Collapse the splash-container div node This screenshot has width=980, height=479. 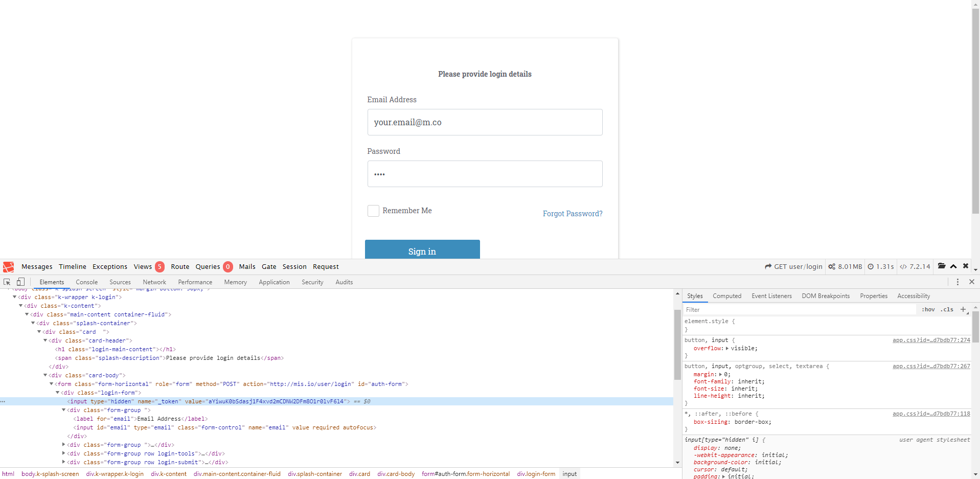point(33,323)
